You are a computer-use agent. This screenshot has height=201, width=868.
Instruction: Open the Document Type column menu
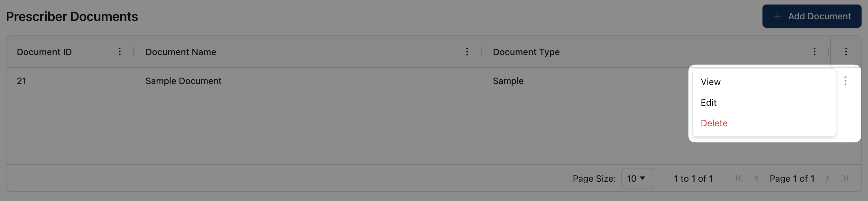(x=814, y=52)
